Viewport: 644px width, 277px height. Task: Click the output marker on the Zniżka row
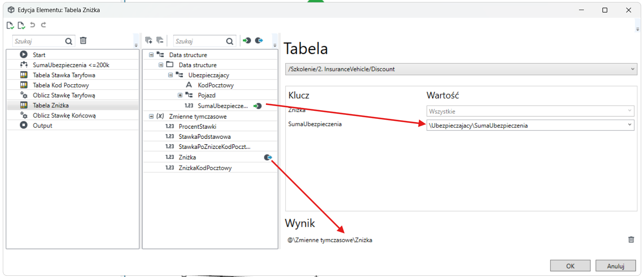tap(268, 157)
